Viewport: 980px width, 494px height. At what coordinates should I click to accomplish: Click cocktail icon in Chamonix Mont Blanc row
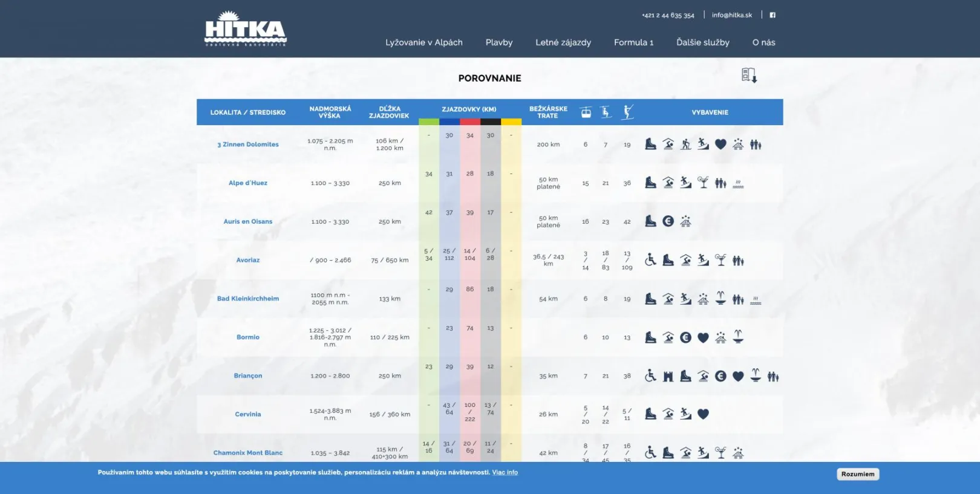click(x=720, y=452)
